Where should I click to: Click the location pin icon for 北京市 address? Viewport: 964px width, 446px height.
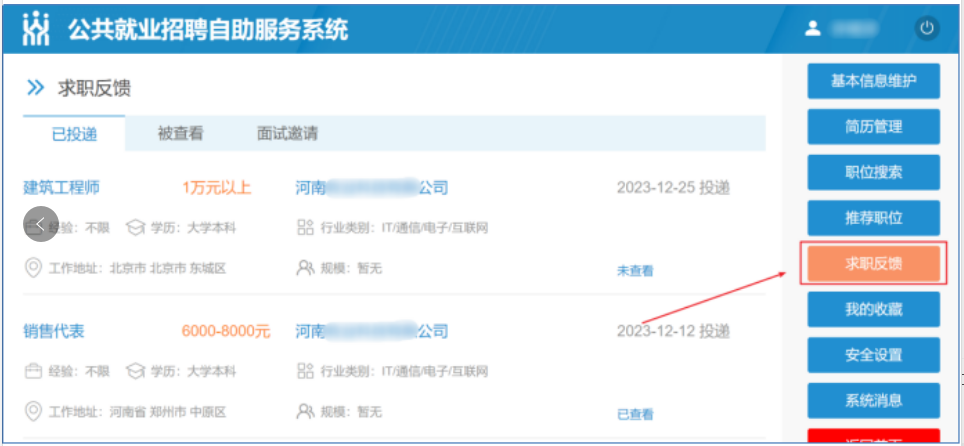[x=33, y=268]
